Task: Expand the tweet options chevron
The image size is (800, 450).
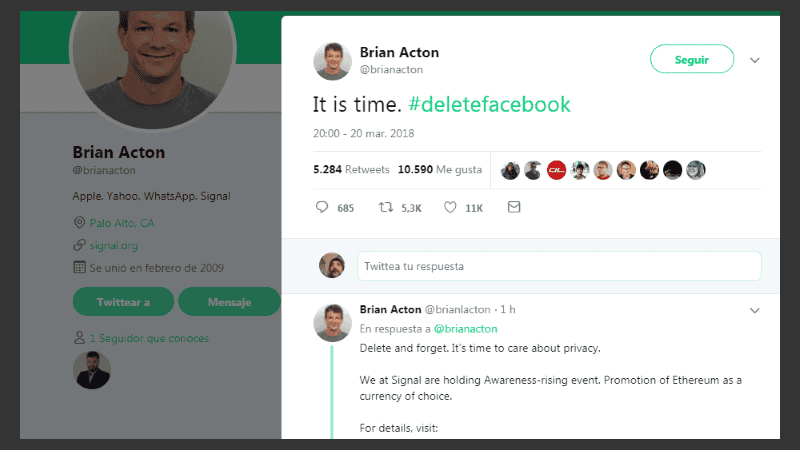Action: [x=755, y=60]
